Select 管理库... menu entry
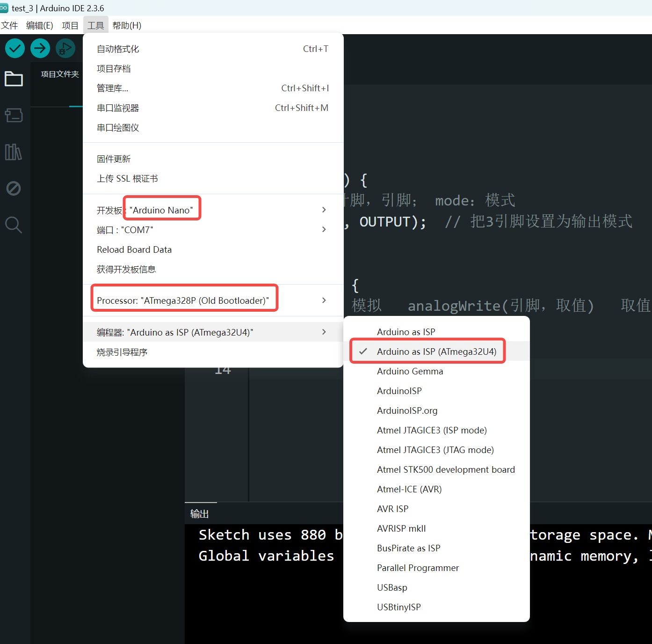 (x=213, y=88)
